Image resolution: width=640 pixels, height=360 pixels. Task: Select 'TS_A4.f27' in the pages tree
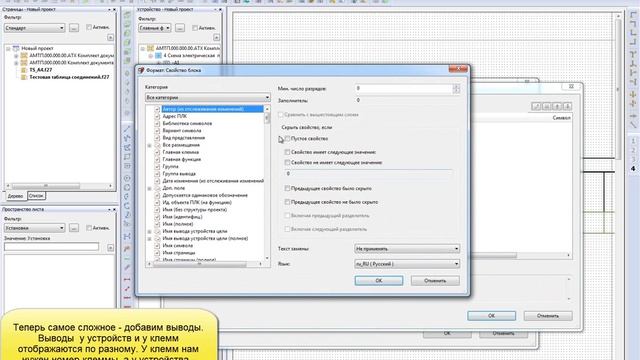click(x=41, y=70)
